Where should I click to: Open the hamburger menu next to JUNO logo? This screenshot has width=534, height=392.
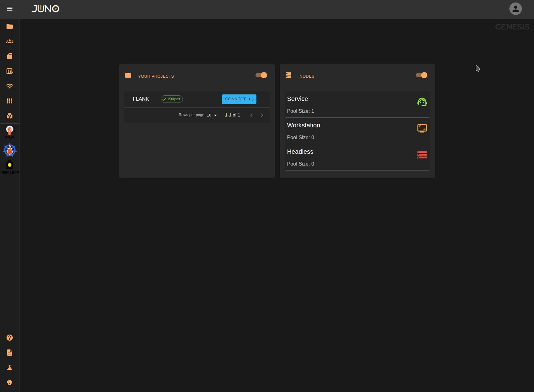10,9
